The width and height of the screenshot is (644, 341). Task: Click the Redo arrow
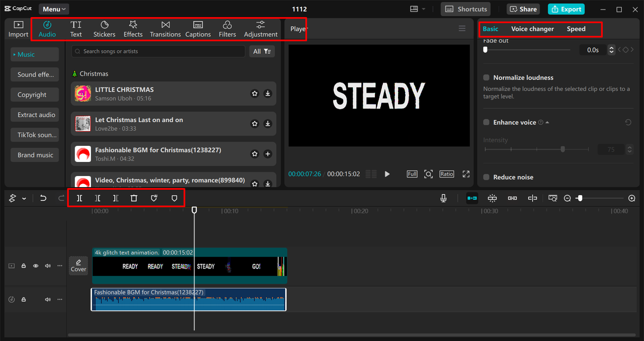point(61,198)
